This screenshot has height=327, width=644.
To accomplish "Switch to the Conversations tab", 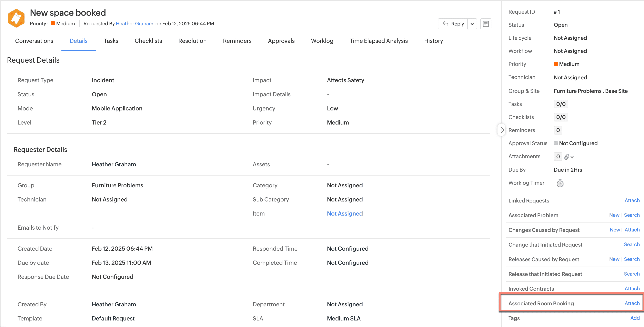I will [34, 41].
